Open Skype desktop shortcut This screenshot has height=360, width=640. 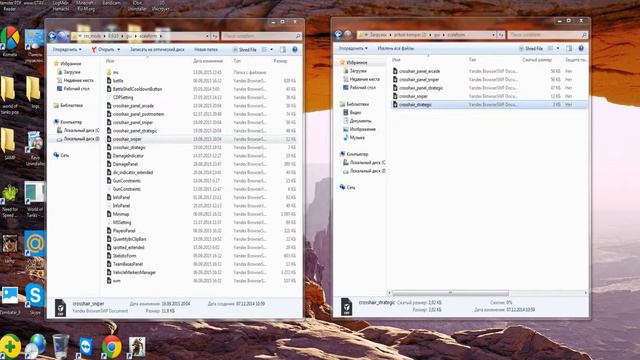35,298
